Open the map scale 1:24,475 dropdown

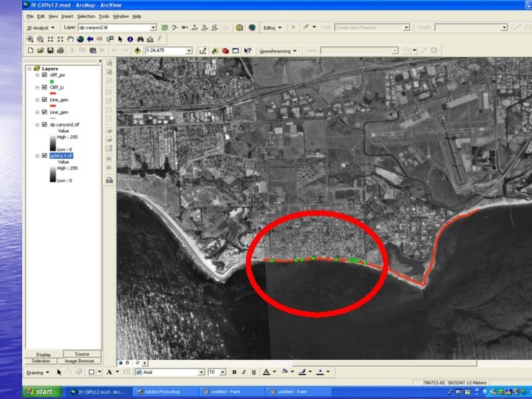pyautogui.click(x=189, y=50)
